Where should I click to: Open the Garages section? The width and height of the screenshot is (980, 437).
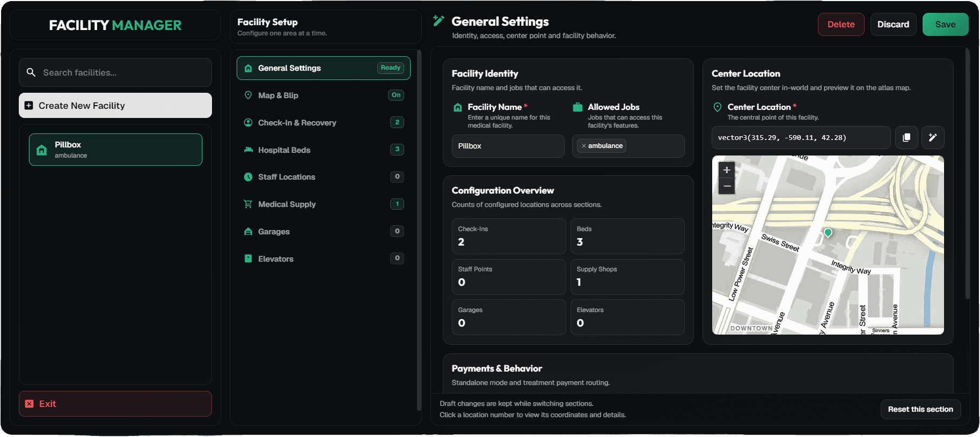click(x=324, y=232)
